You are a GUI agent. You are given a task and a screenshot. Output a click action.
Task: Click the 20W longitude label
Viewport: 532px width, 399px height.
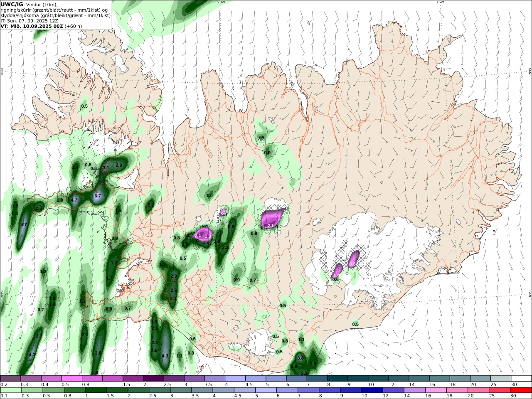click(221, 2)
